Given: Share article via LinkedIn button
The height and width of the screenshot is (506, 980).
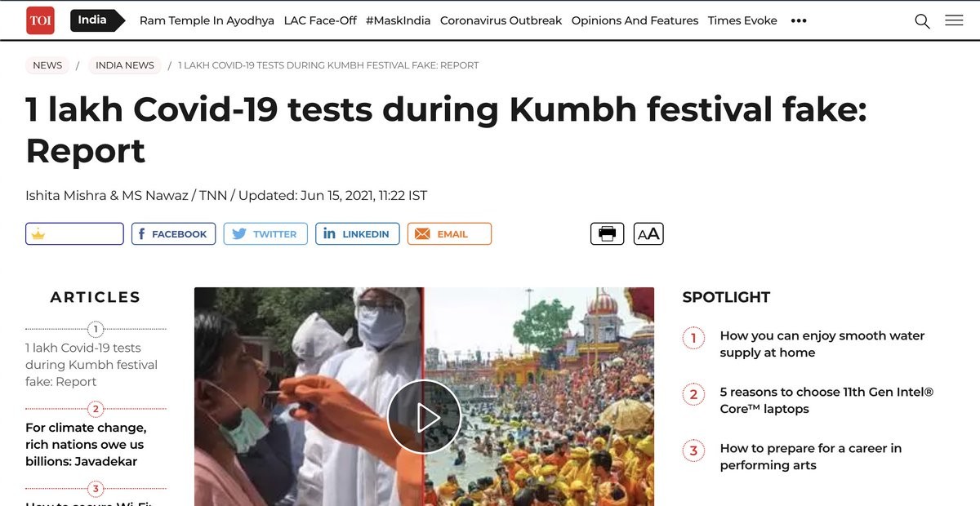Looking at the screenshot, I should point(358,234).
